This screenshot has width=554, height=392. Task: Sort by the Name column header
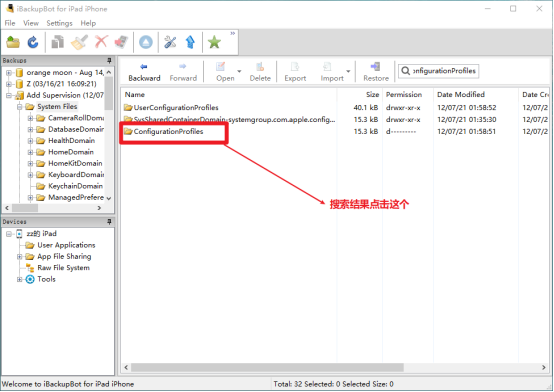230,95
